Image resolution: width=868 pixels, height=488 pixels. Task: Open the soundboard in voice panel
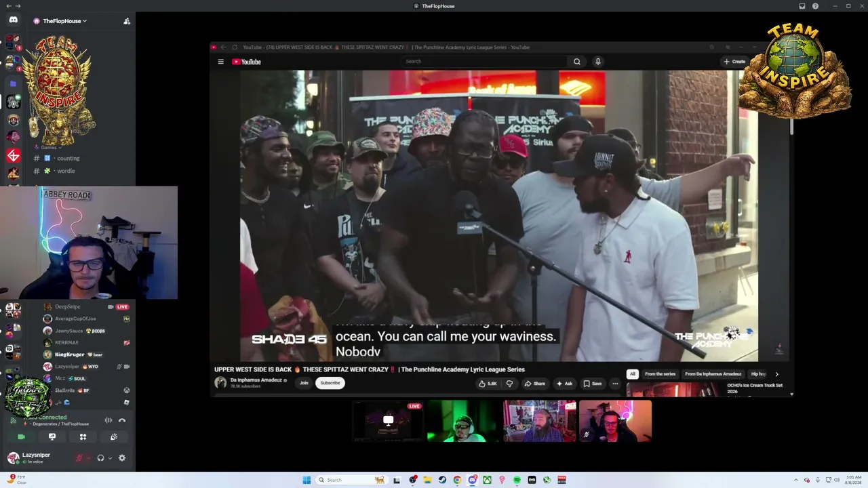coord(114,437)
